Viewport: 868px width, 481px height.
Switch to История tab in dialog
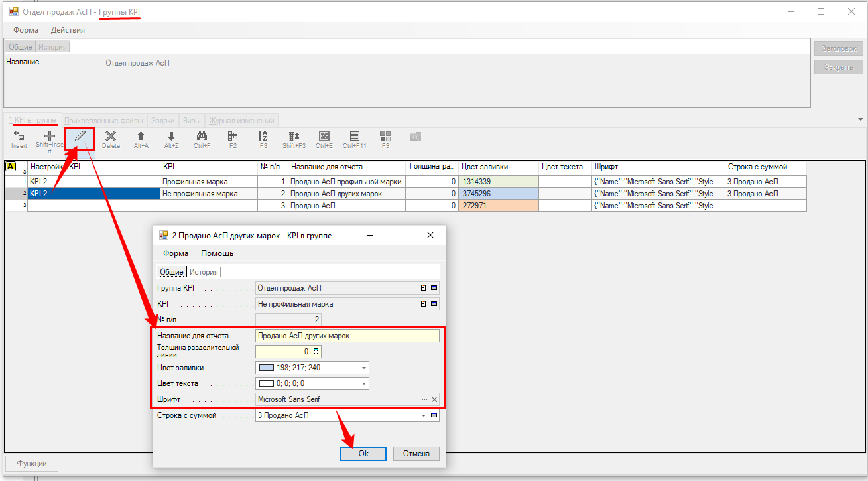tap(203, 272)
